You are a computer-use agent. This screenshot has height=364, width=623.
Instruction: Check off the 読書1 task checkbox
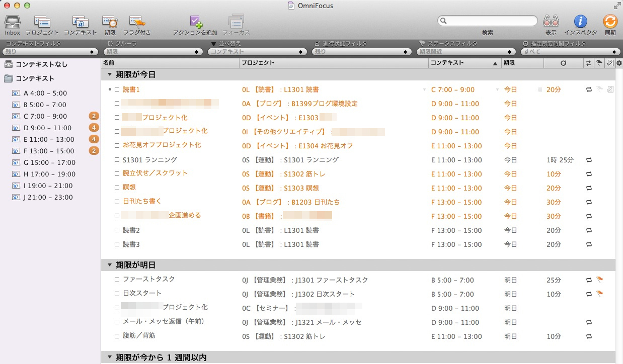pyautogui.click(x=117, y=89)
